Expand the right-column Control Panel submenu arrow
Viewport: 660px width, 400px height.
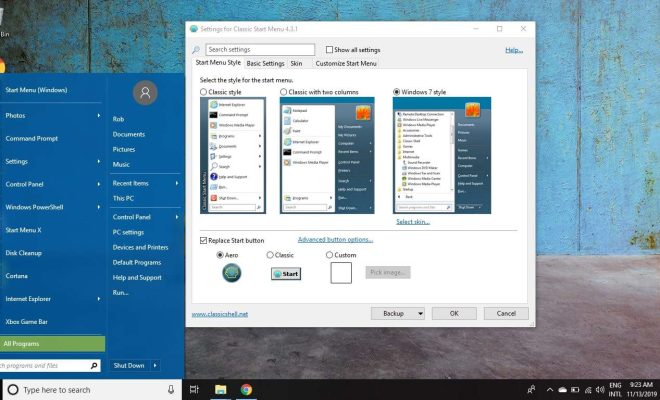point(177,217)
